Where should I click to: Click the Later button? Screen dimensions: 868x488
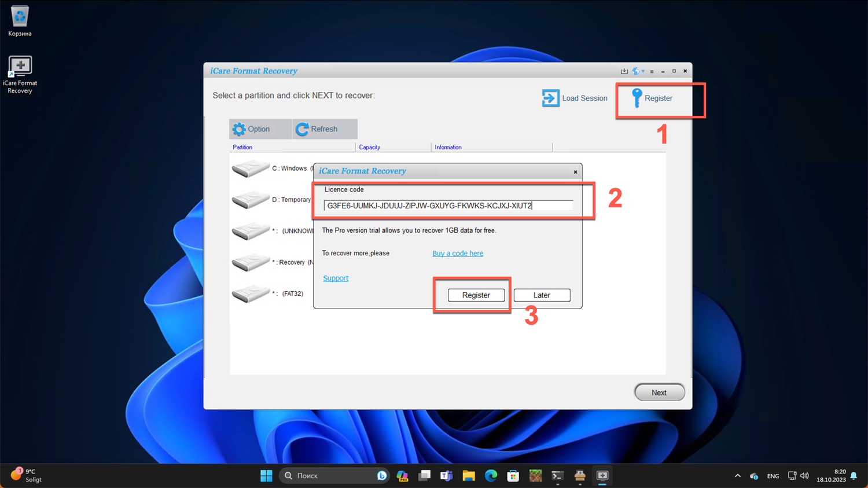coord(542,295)
